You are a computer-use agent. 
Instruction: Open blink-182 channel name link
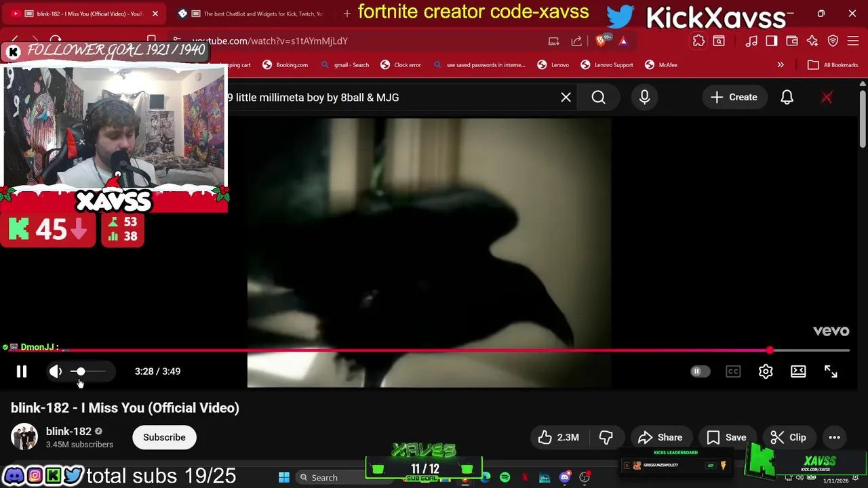coord(68,431)
